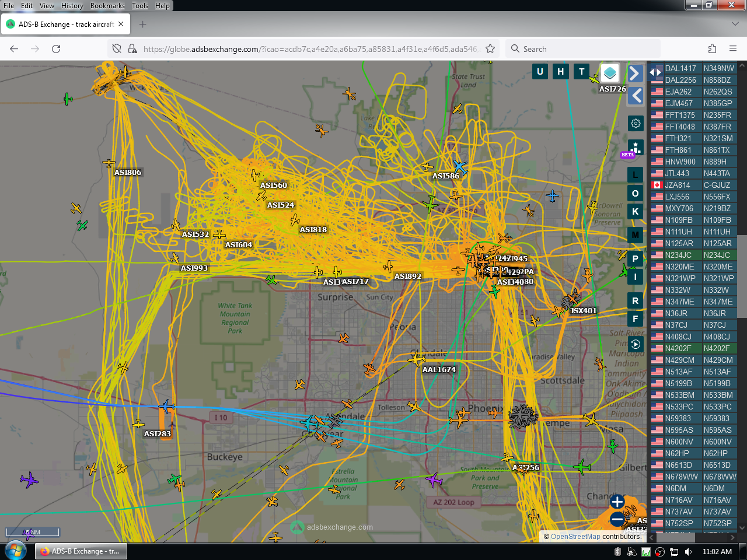Click the Bluetooth tray icon
The image size is (747, 560).
[617, 552]
